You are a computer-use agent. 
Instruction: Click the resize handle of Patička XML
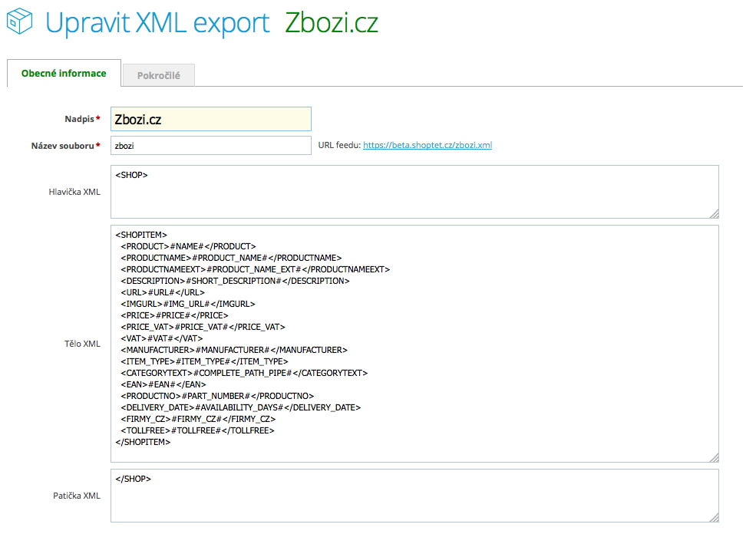point(714,518)
